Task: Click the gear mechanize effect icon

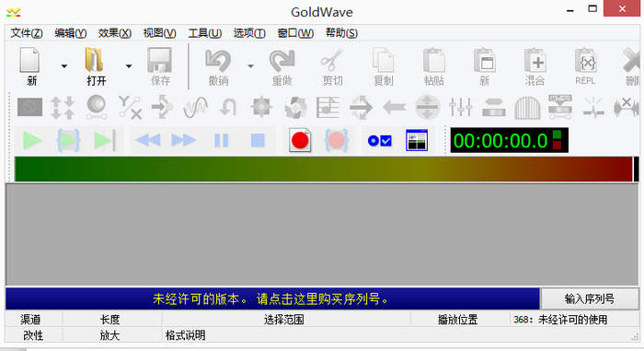Action: coord(261,108)
